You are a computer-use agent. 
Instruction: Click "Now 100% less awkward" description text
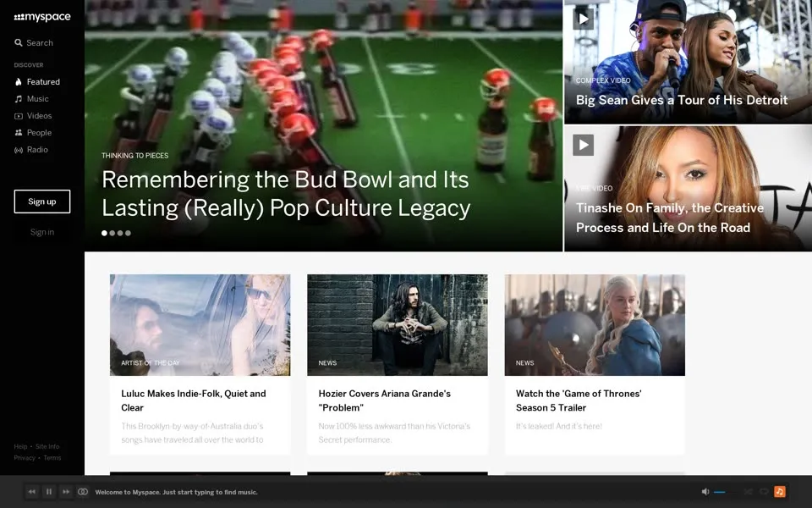click(x=394, y=433)
